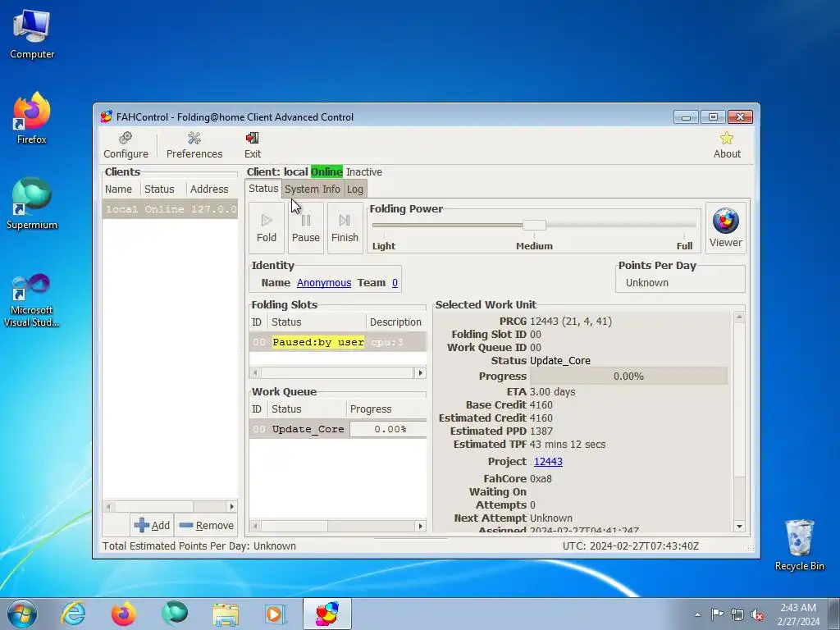Select the Update_Core work queue row

click(x=337, y=429)
